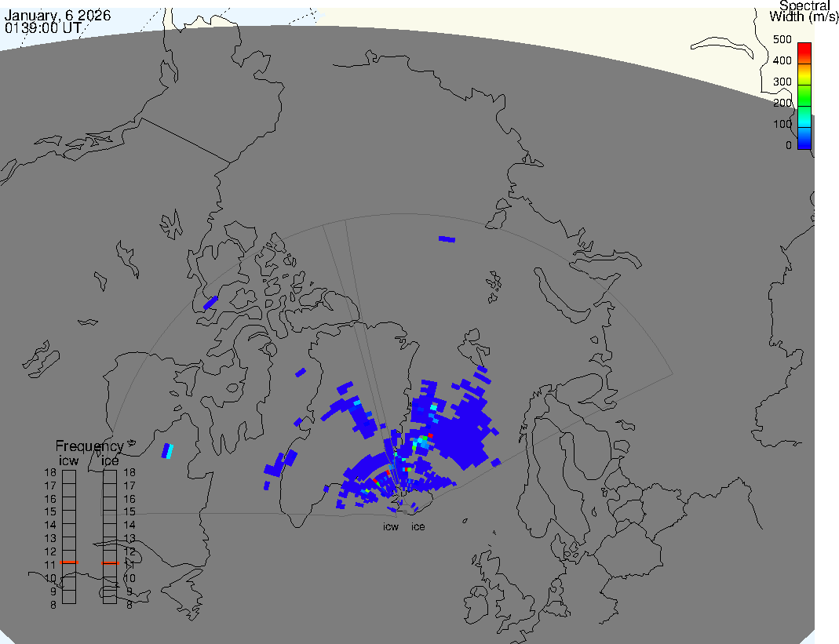Click the dark blue bottom segment of the color bar
The width and height of the screenshot is (839, 644).
pos(804,139)
